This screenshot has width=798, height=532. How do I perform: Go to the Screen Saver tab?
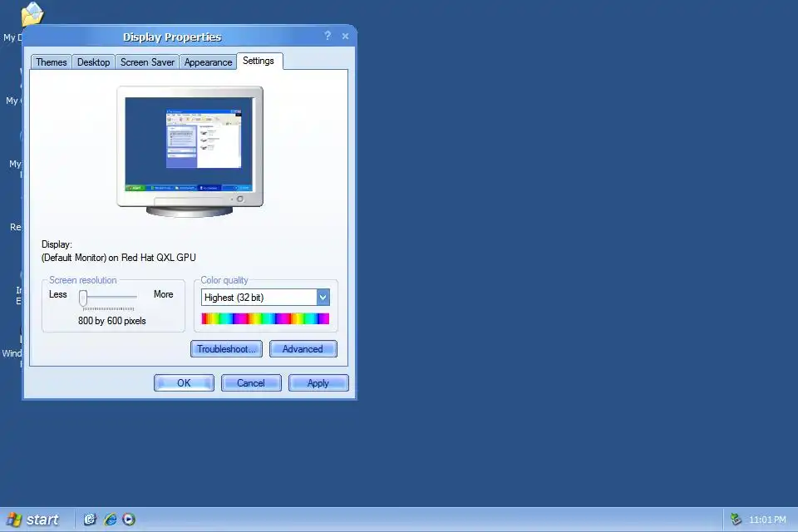[147, 62]
